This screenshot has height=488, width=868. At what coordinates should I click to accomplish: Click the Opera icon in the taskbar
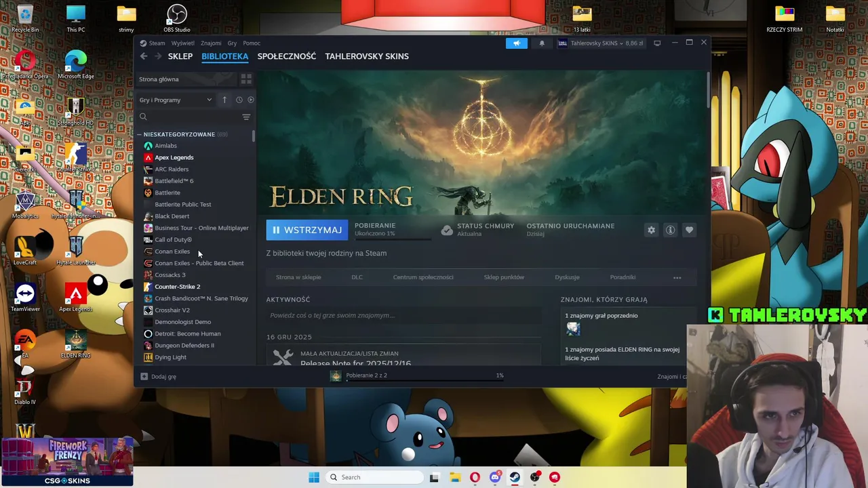click(475, 477)
